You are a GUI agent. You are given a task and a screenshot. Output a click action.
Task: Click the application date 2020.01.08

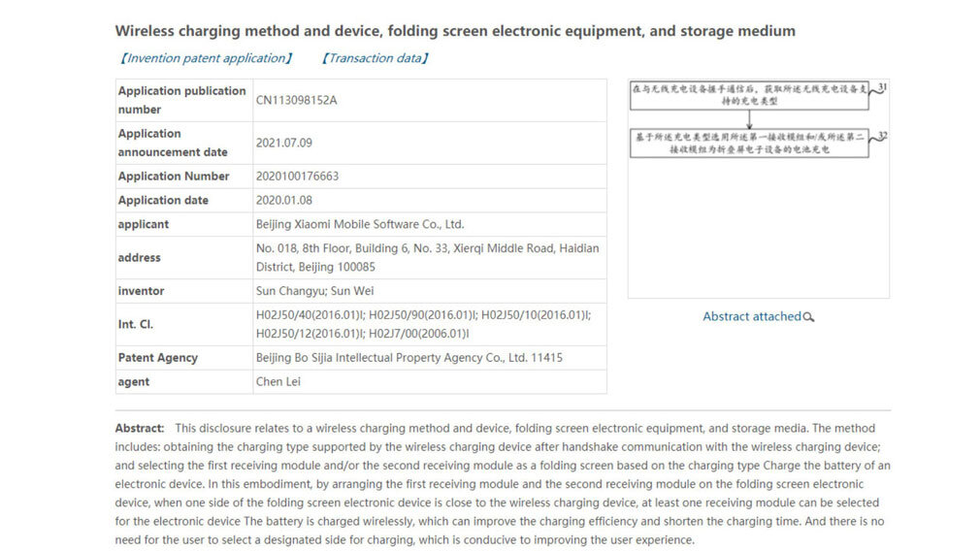point(283,200)
